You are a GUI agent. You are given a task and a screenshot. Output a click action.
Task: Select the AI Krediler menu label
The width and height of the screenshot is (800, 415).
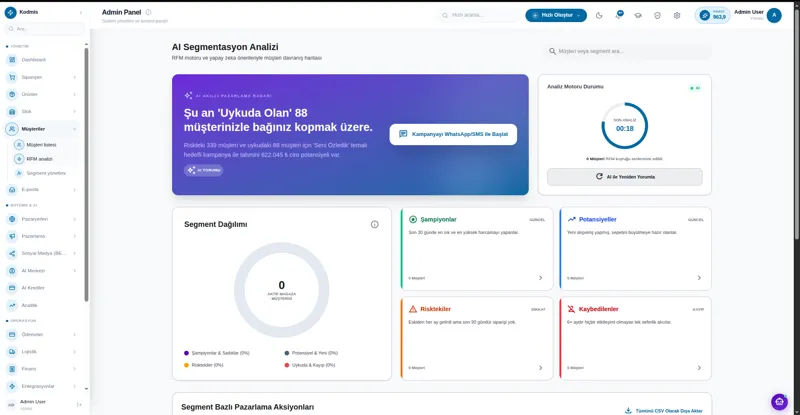[33, 288]
